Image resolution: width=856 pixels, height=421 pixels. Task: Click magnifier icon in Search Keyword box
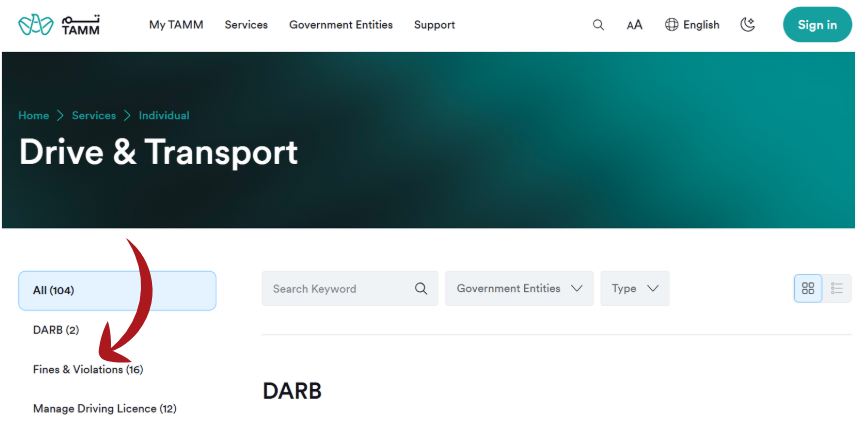click(421, 289)
